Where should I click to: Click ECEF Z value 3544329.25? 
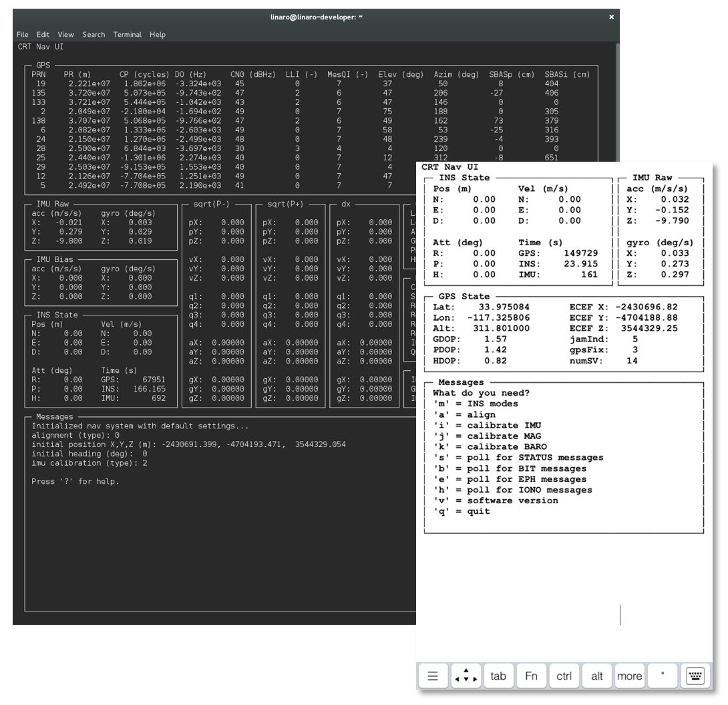pyautogui.click(x=650, y=328)
